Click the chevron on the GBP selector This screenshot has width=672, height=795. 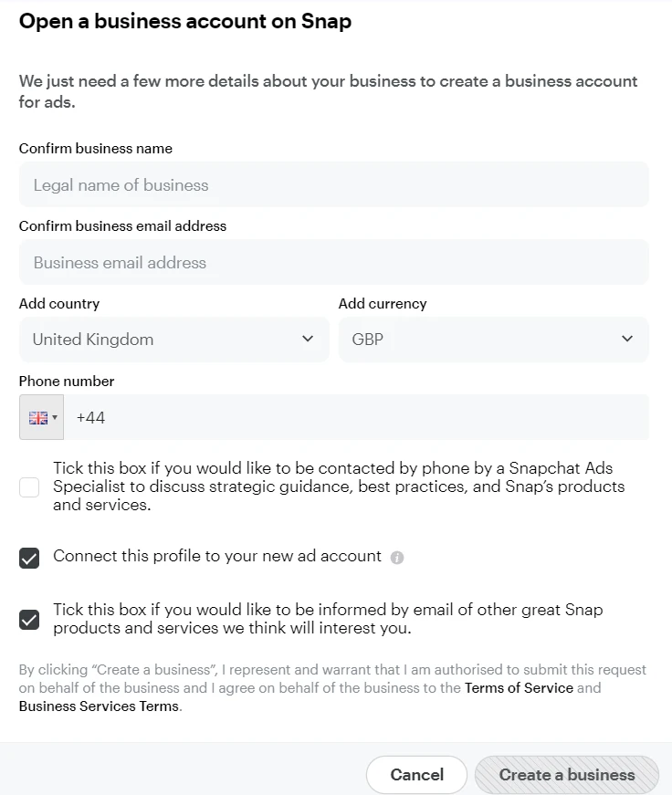(627, 339)
